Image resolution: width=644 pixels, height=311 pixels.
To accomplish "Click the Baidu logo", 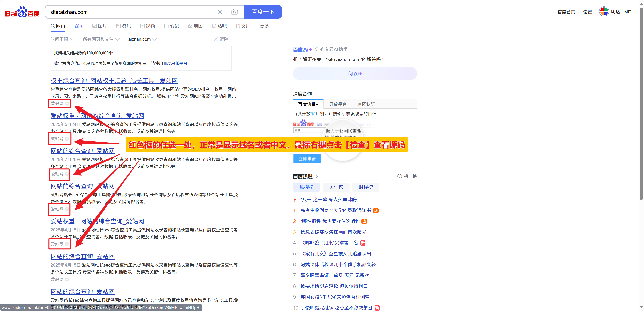I will (22, 12).
